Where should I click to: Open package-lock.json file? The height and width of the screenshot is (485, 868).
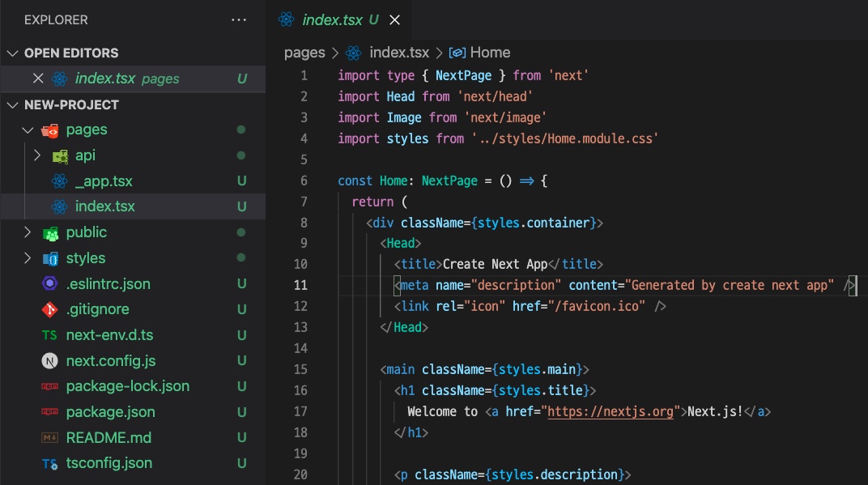click(128, 386)
